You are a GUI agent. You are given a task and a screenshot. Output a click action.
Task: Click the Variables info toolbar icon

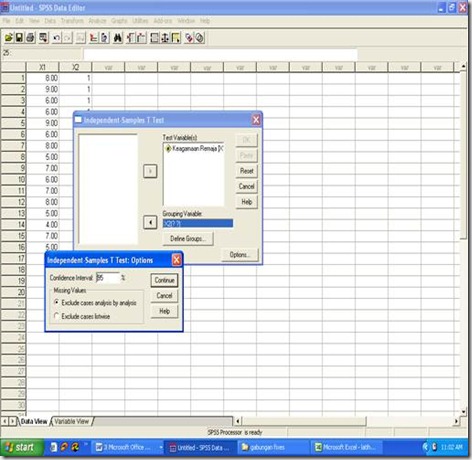tap(104, 38)
